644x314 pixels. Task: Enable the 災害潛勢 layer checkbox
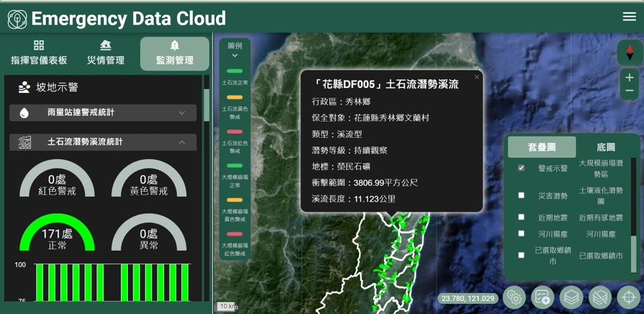click(x=521, y=195)
